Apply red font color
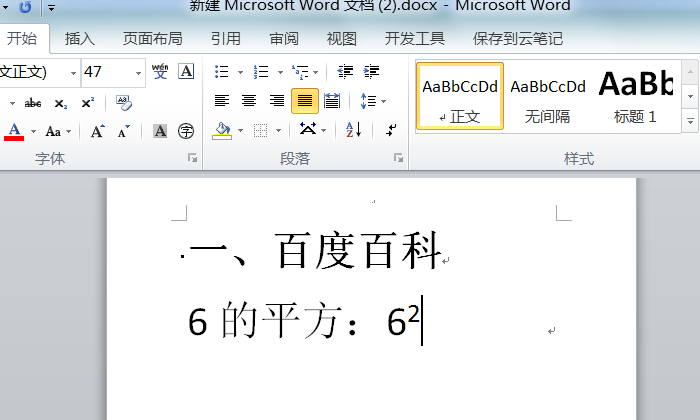The width and height of the screenshot is (700, 420). coord(14,132)
